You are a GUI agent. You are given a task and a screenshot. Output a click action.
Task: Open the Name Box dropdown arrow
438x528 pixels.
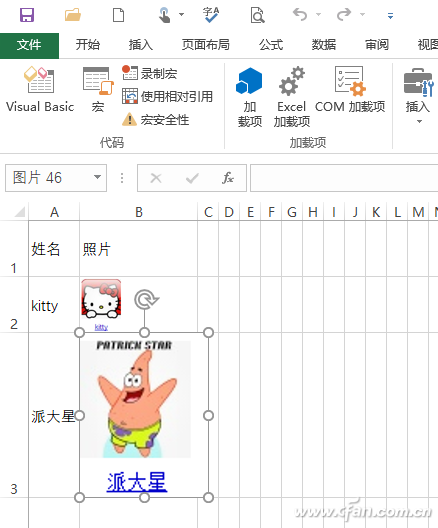point(98,177)
